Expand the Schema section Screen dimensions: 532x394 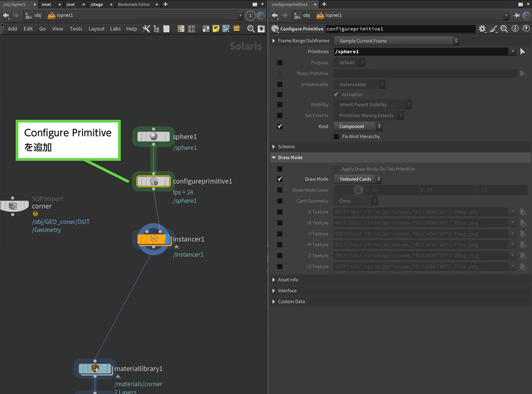pyautogui.click(x=286, y=147)
